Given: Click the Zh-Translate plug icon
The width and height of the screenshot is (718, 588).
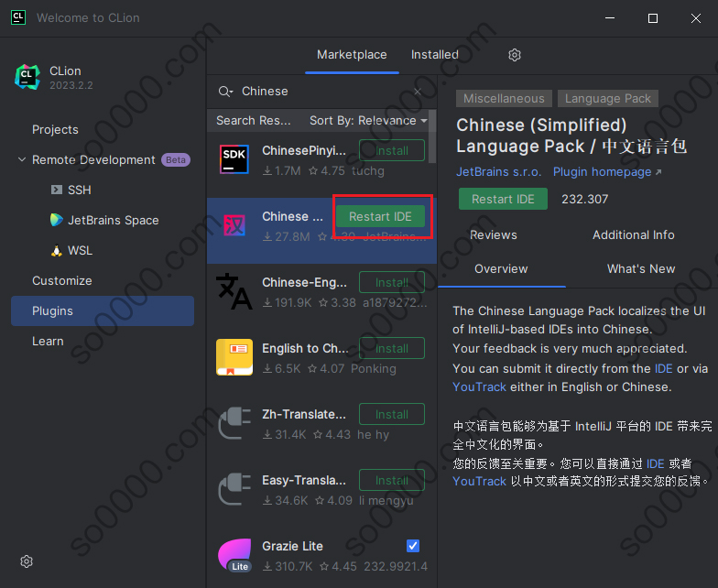Looking at the screenshot, I should [234, 423].
